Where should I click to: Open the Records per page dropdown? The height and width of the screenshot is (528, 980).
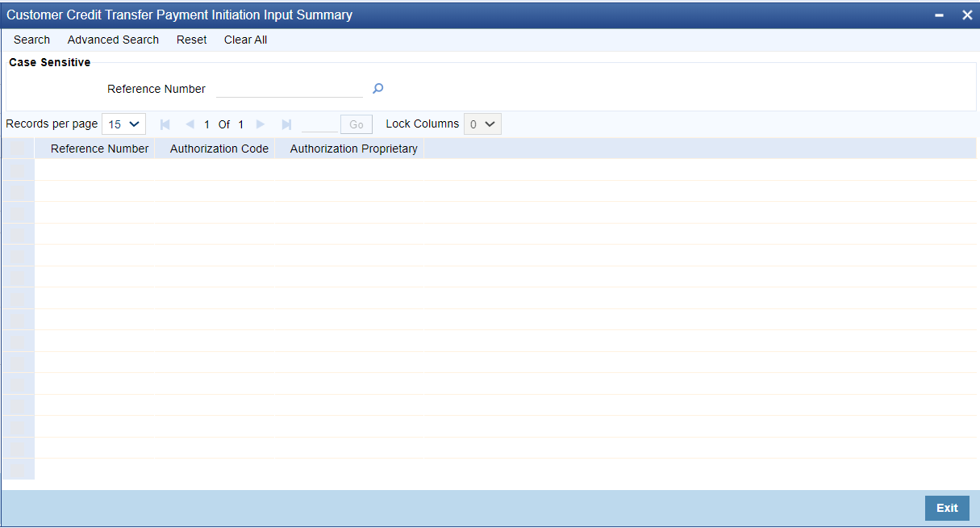[123, 124]
